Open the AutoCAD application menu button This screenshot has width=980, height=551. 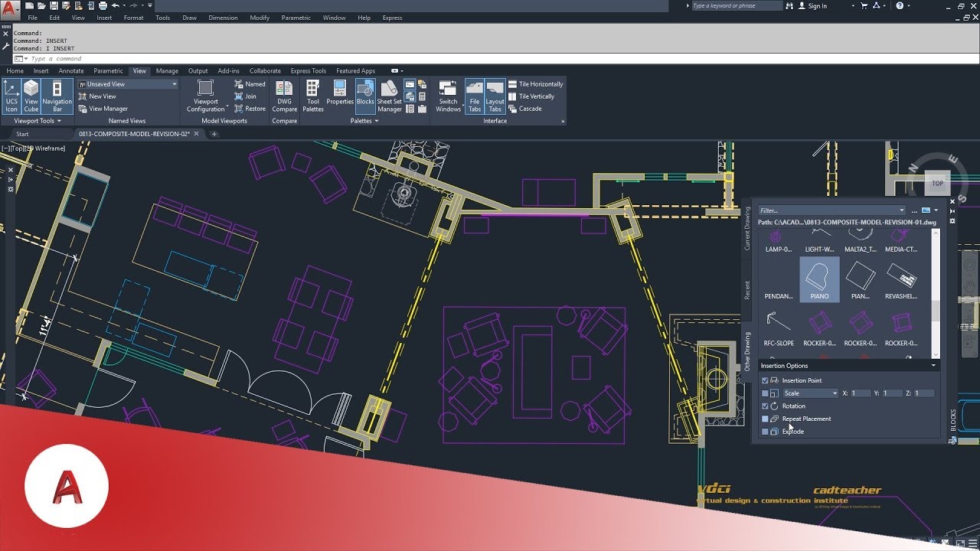click(x=10, y=9)
